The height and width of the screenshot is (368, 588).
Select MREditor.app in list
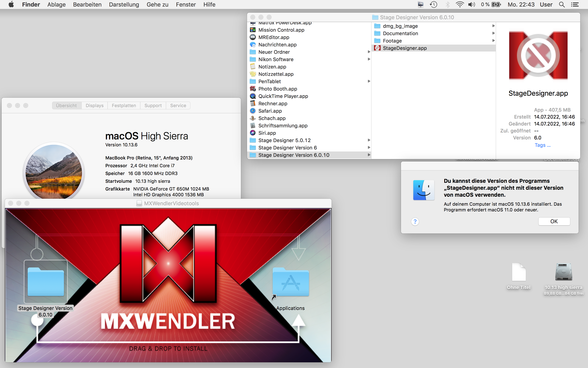point(309,37)
